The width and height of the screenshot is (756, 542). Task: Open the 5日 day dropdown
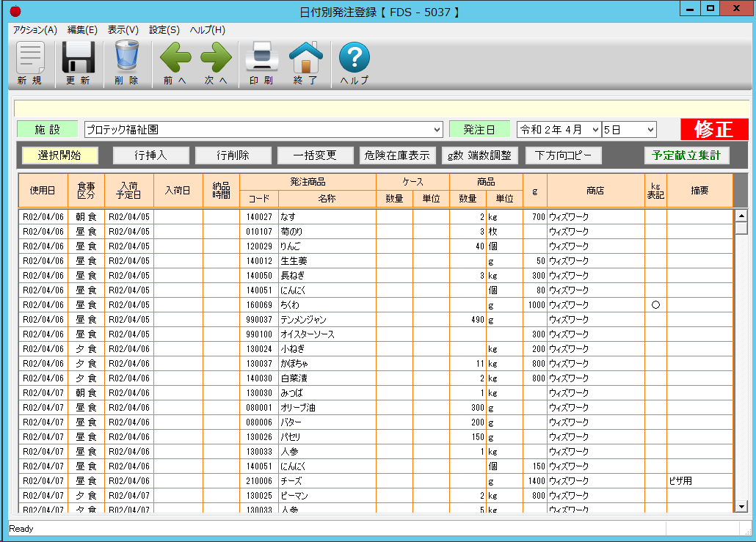point(650,130)
